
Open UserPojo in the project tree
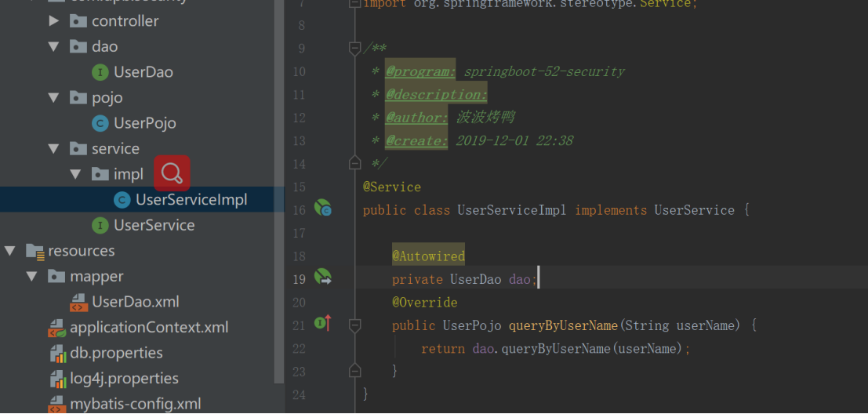(x=145, y=123)
